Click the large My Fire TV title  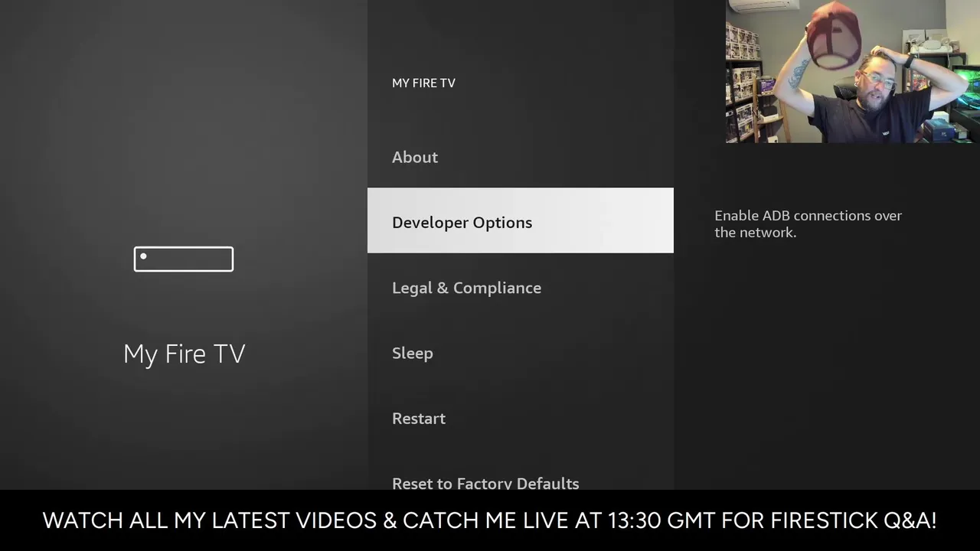tap(185, 354)
